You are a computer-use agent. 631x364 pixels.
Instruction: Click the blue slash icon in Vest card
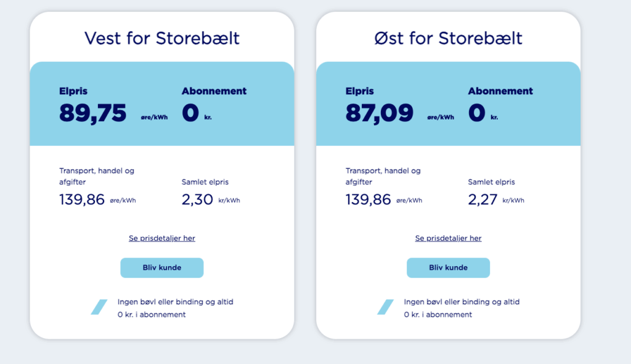99,307
